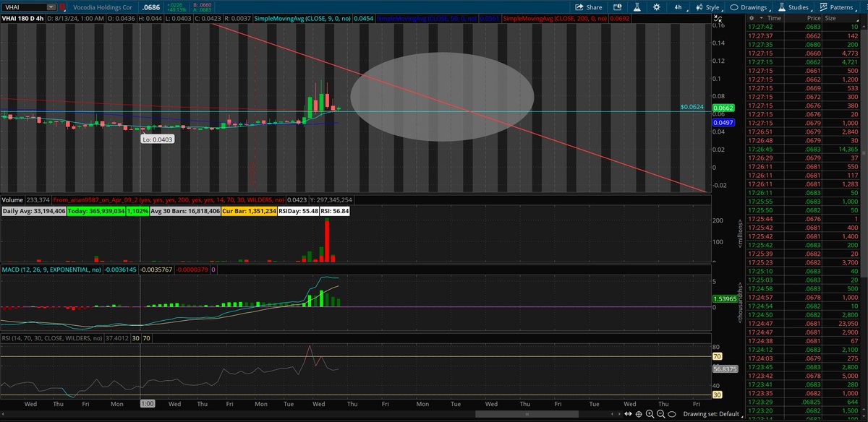The width and height of the screenshot is (868, 422).
Task: Click the Lo: 0.0403 low bubble
Action: 158,139
